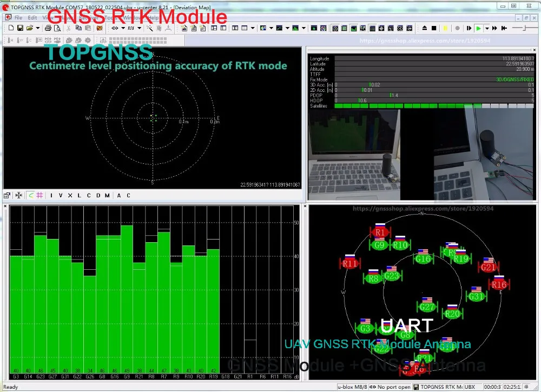541x392 pixels.
Task: Expand the map view dropdown arrow
Action: coord(271,28)
